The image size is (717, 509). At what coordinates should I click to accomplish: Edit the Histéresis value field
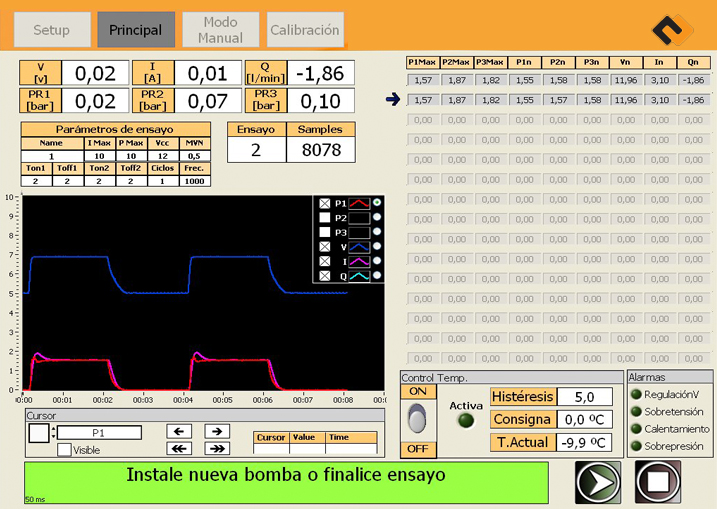click(584, 396)
